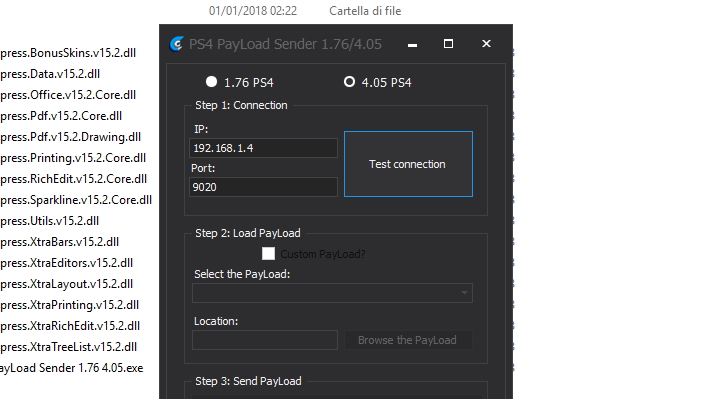Click the IP address input field
Screen dimensions: 710x399
[263, 148]
